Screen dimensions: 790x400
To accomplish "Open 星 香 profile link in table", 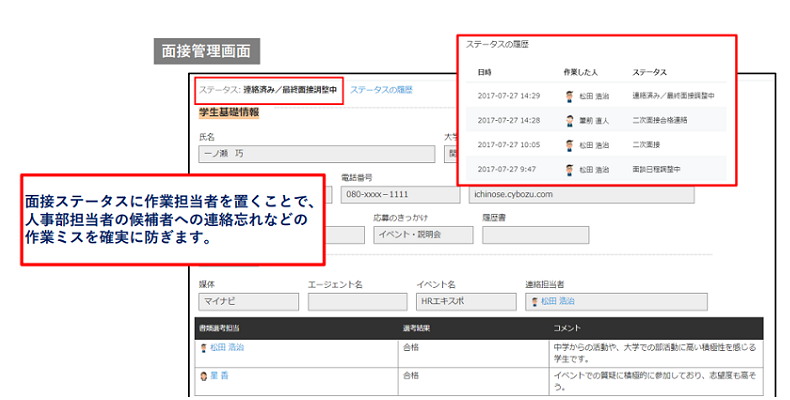I will point(220,375).
